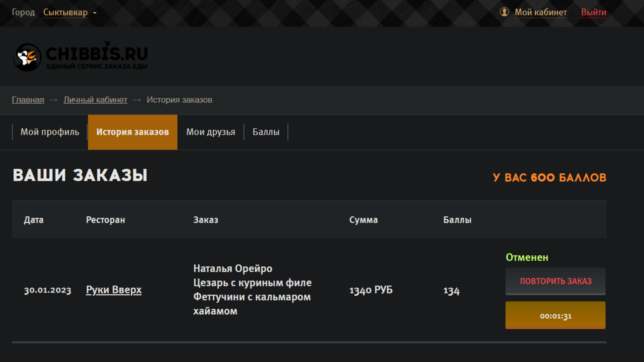Click the Феттучини с кальмаром хайамом item
The width and height of the screenshot is (644, 362).
[x=252, y=304]
